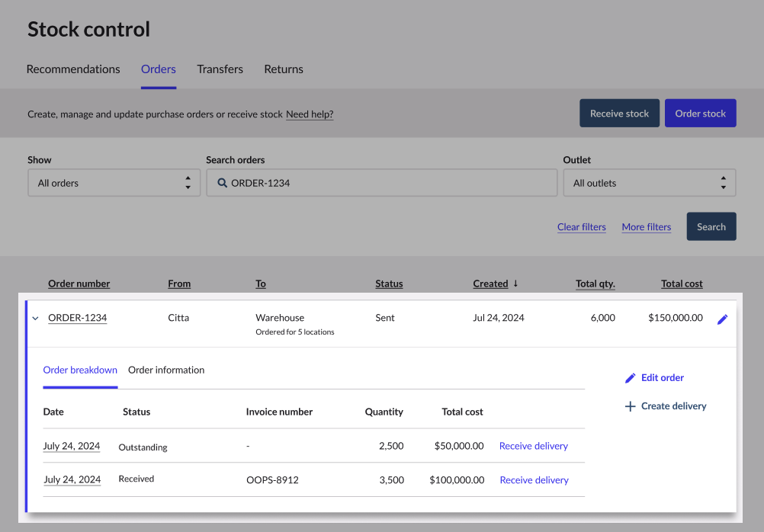
Task: Sort by the Total qty. column header
Action: [595, 284]
